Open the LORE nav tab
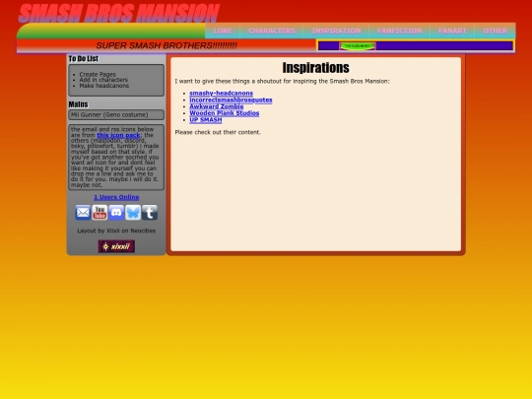532x399 pixels. (223, 31)
